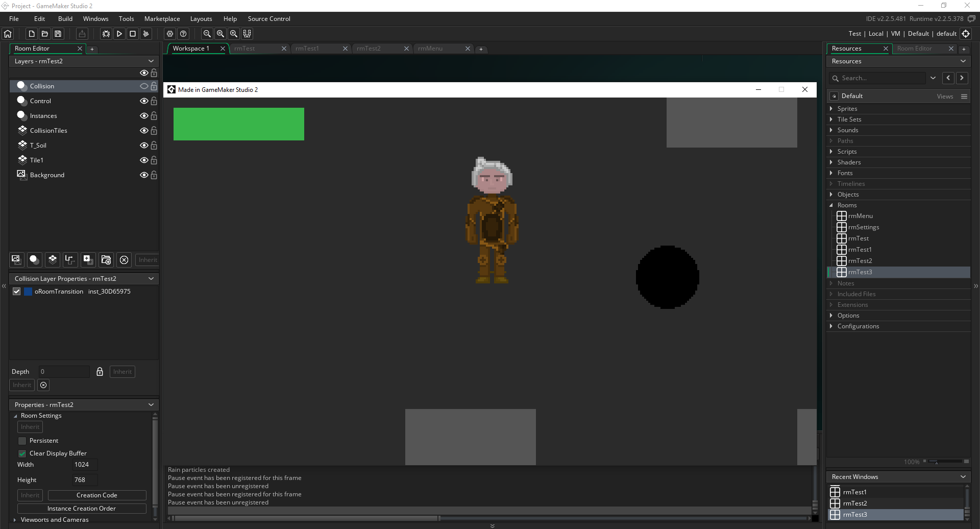980x529 pixels.
Task: Switch to the rmTest1 tab
Action: tap(307, 49)
